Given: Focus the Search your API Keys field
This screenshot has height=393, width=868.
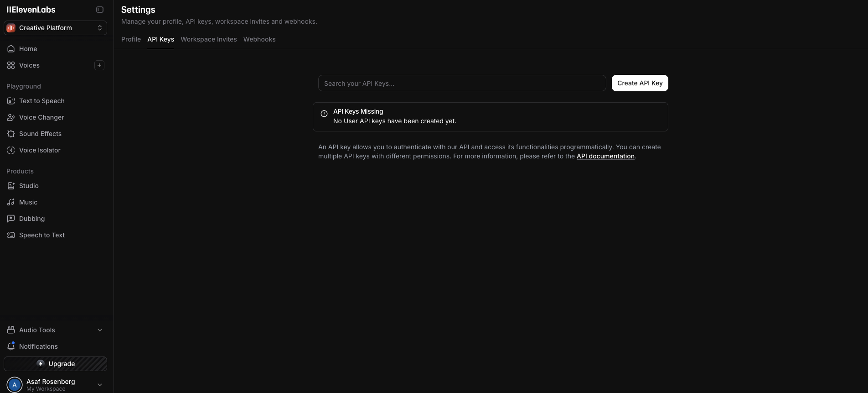Looking at the screenshot, I should tap(462, 83).
